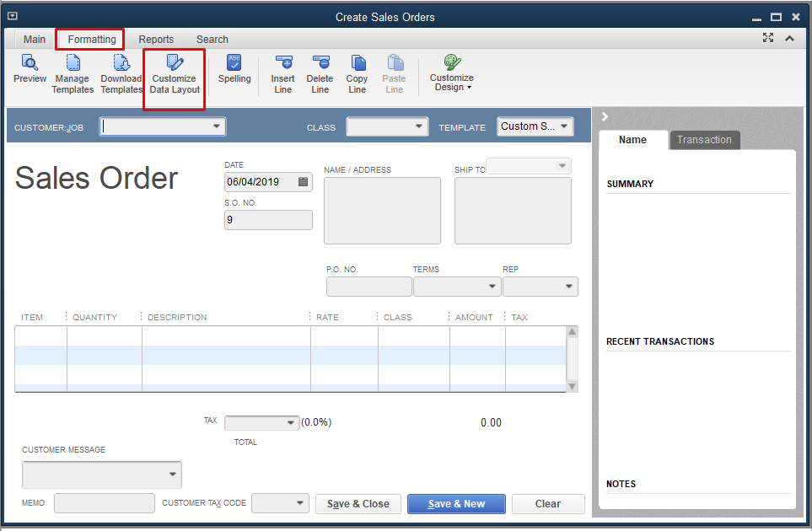The height and width of the screenshot is (531, 812).
Task: Select the Formatting tab
Action: 92,40
